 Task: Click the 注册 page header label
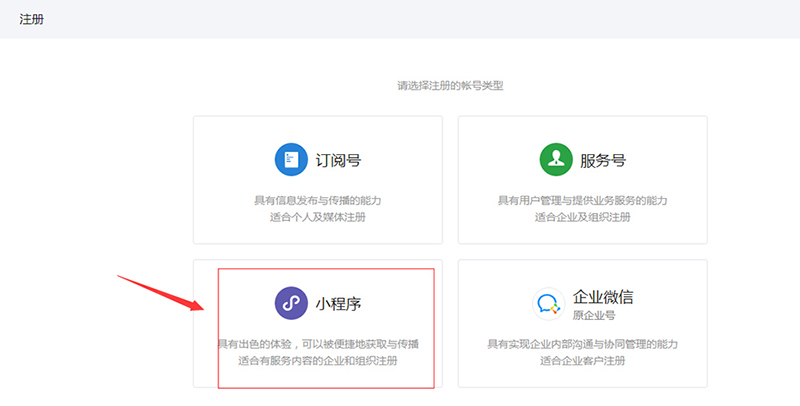[x=31, y=20]
